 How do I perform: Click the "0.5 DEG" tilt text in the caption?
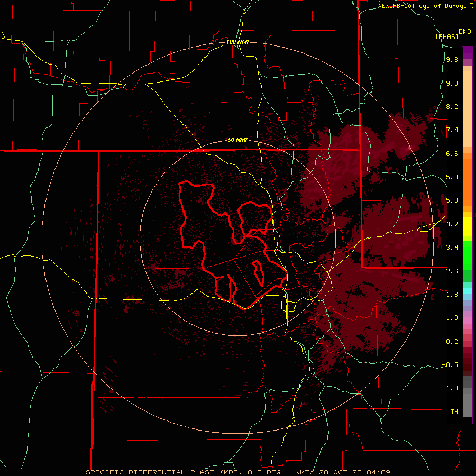(x=264, y=472)
